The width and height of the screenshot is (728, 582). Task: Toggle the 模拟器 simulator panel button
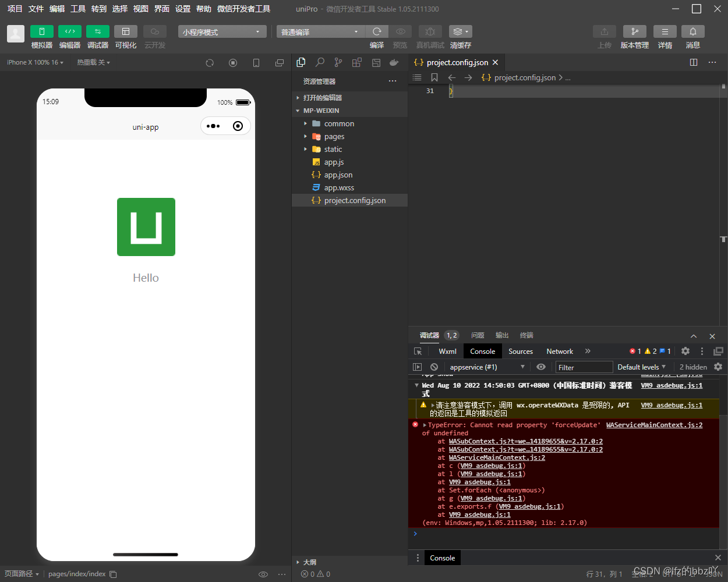(42, 31)
